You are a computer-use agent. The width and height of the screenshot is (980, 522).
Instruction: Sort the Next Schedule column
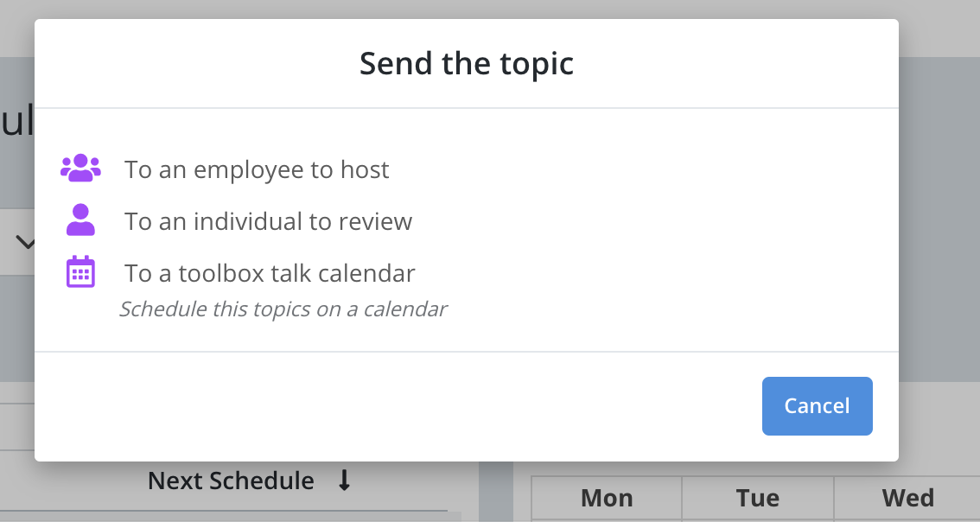pyautogui.click(x=229, y=481)
